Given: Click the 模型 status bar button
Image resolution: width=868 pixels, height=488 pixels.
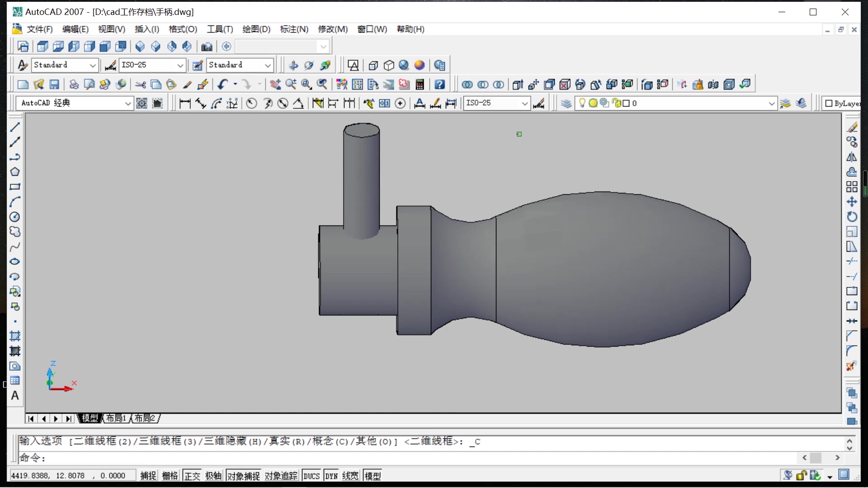Looking at the screenshot, I should point(373,476).
